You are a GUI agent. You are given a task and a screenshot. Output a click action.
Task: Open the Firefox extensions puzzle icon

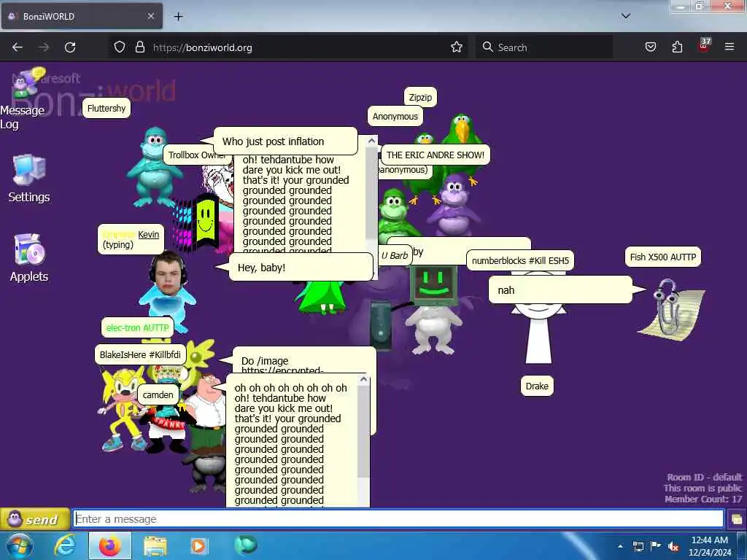tap(677, 47)
